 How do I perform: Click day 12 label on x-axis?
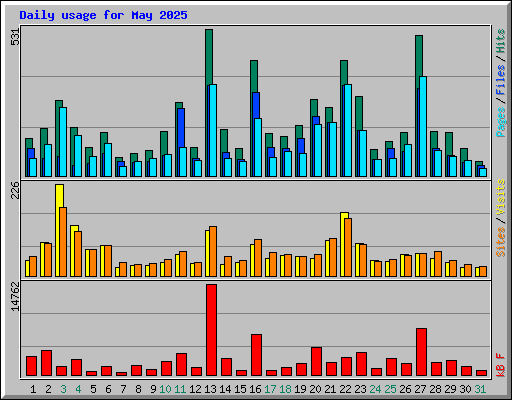coord(195,389)
